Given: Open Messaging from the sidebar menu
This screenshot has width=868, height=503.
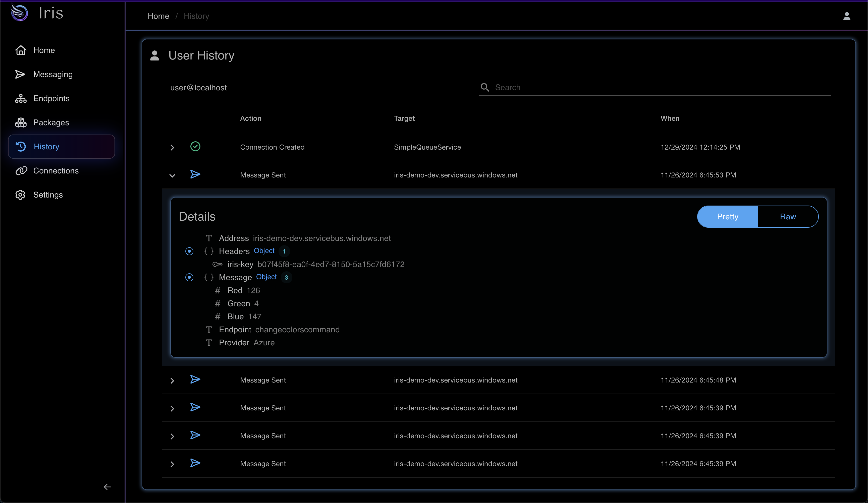Looking at the screenshot, I should click(x=53, y=74).
